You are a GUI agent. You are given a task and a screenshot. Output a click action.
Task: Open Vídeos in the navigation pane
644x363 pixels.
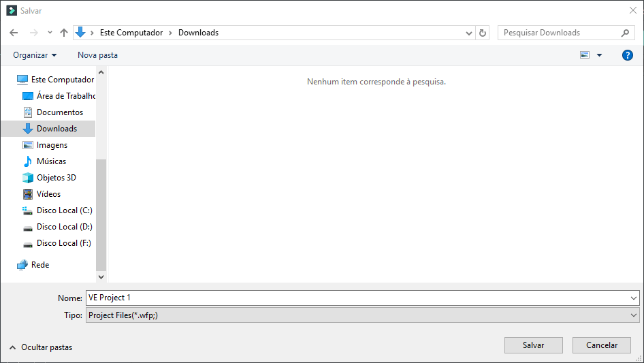[49, 194]
